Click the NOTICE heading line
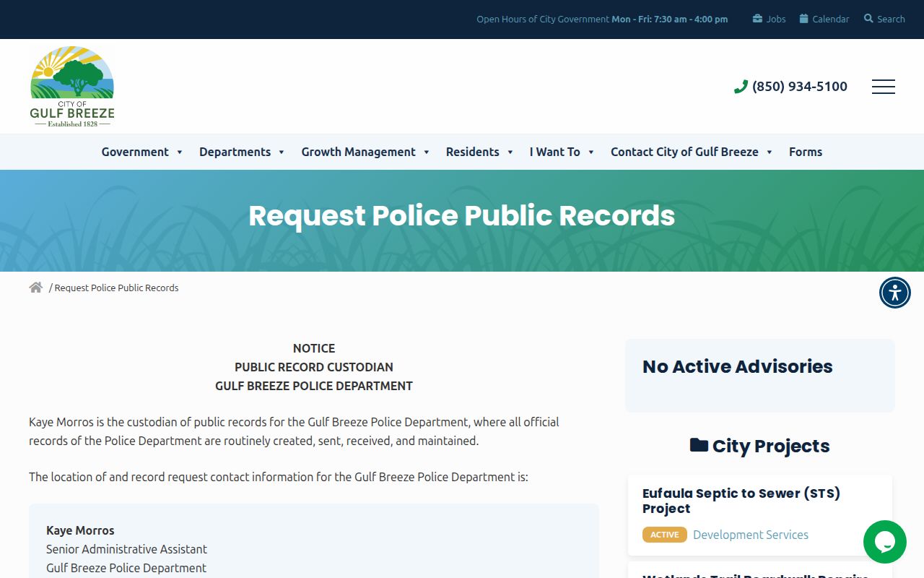The width and height of the screenshot is (924, 578). (x=314, y=348)
